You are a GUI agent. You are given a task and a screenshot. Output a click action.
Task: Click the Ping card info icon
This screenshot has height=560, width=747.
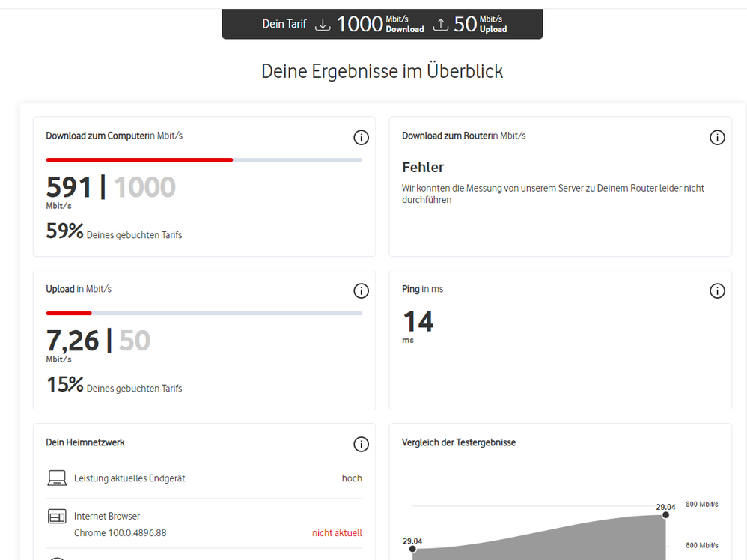click(717, 291)
